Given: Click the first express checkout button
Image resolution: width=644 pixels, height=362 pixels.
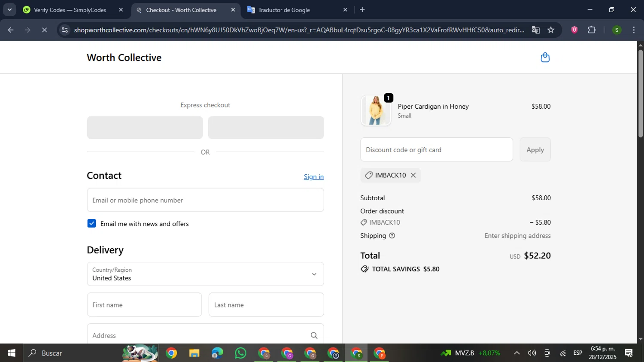Looking at the screenshot, I should (145, 128).
